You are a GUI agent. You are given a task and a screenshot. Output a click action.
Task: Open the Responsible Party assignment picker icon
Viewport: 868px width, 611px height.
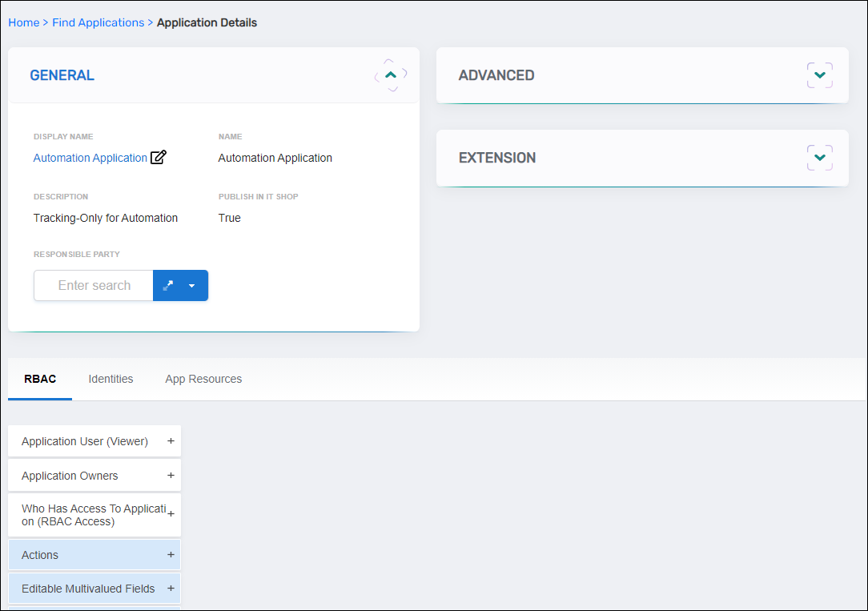click(167, 285)
